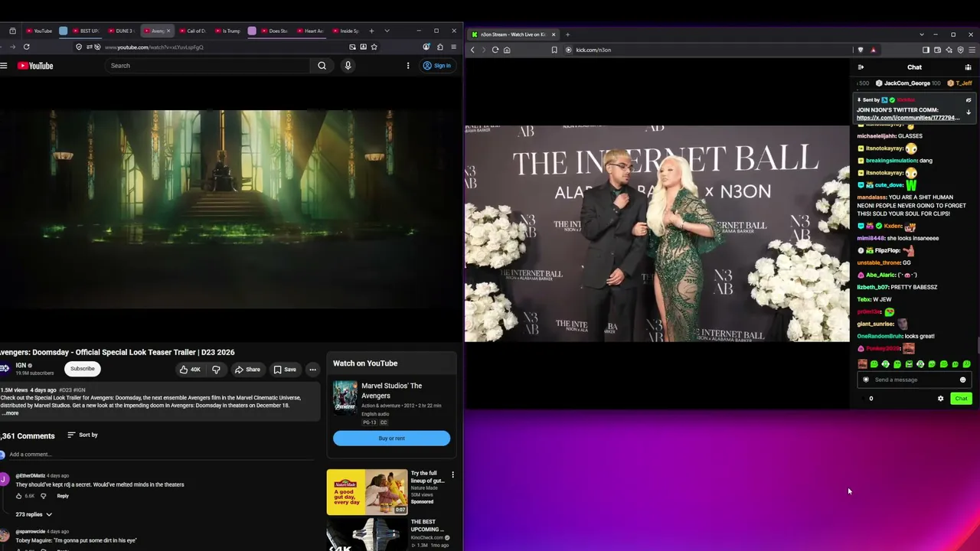Go to YouTube home via logo
The width and height of the screenshot is (980, 551).
click(x=36, y=66)
